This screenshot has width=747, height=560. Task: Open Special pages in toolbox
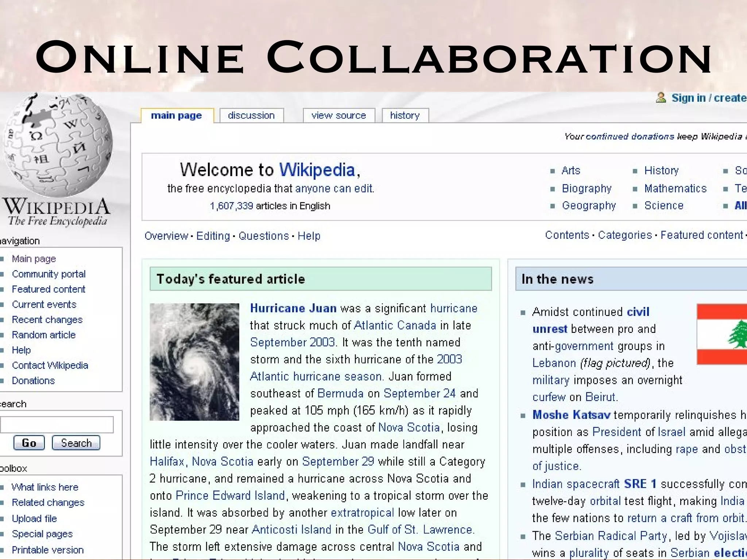coord(42,534)
